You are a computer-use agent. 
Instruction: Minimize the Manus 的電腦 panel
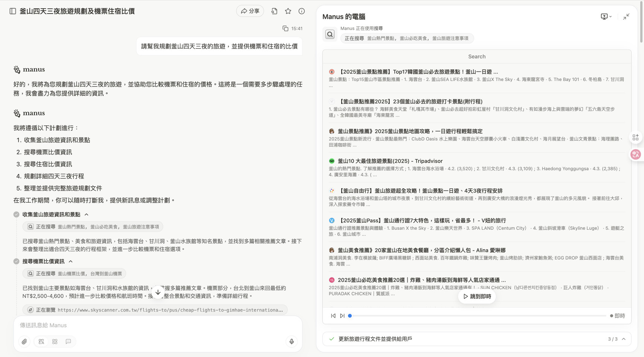coord(626,17)
